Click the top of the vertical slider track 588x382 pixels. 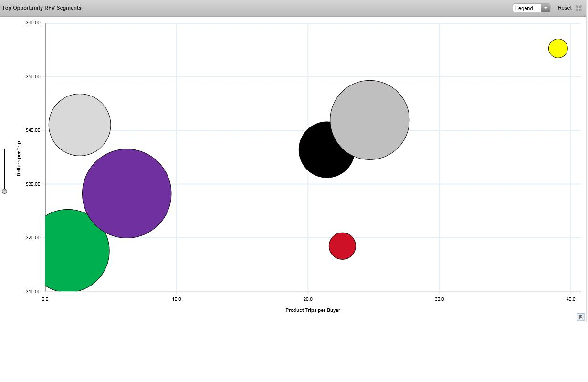(4, 150)
